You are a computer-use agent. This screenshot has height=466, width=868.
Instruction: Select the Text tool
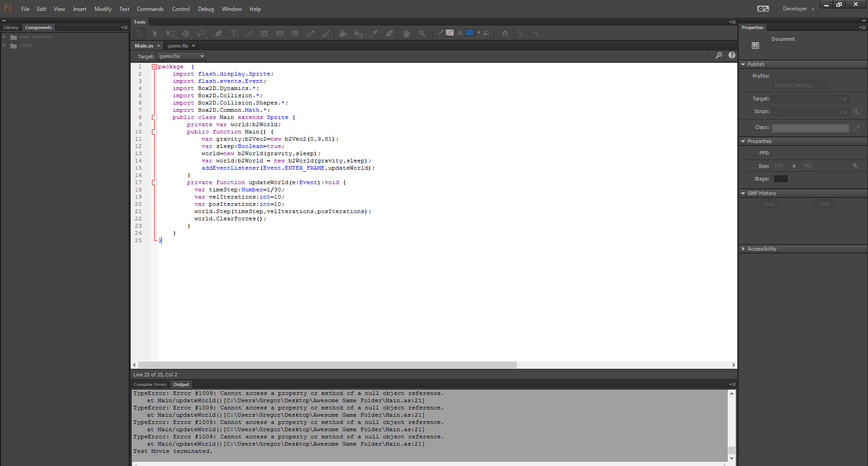(x=234, y=33)
